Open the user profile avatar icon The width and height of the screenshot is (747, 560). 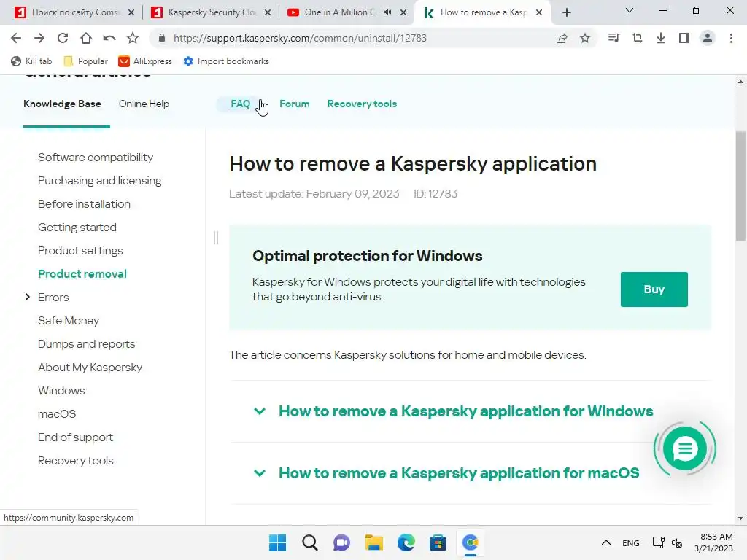click(708, 38)
